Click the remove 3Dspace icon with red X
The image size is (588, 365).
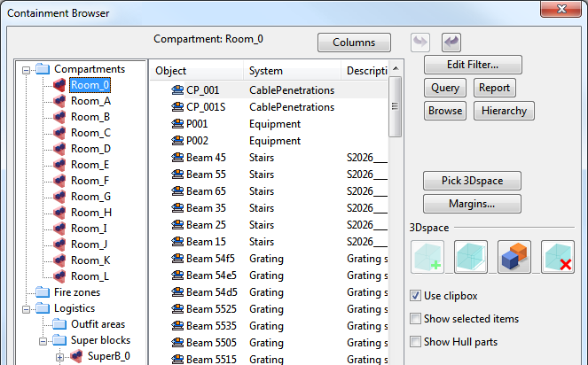[x=558, y=257]
